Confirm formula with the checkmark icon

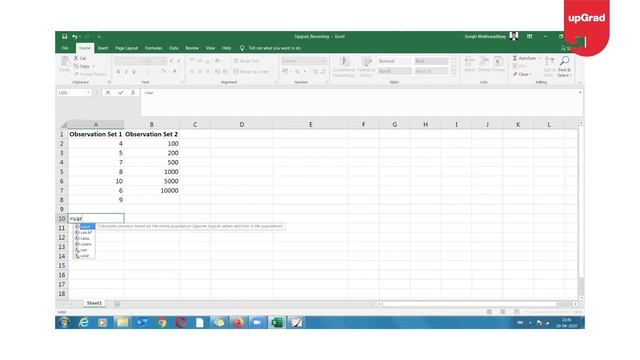tap(120, 93)
